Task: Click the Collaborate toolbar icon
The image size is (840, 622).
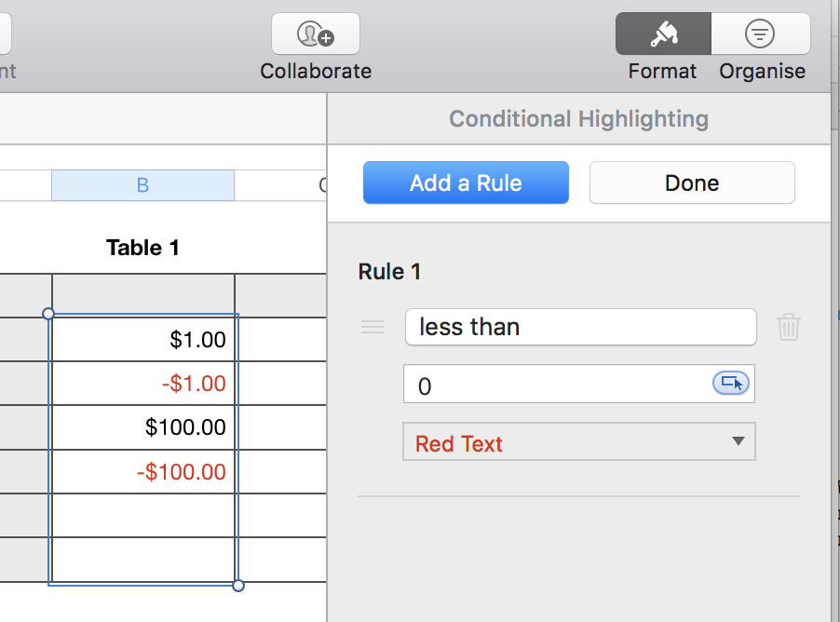Action: 315,34
